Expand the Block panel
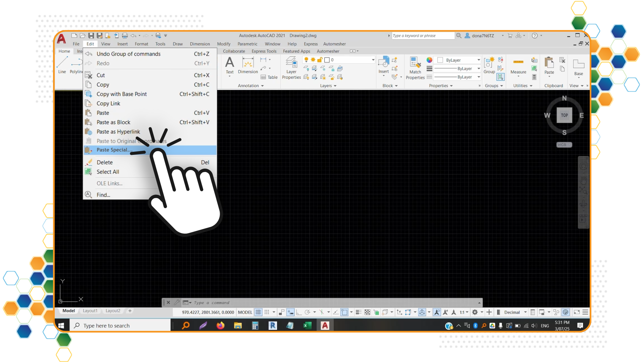Image resolution: width=644 pixels, height=362 pixels. tap(390, 86)
